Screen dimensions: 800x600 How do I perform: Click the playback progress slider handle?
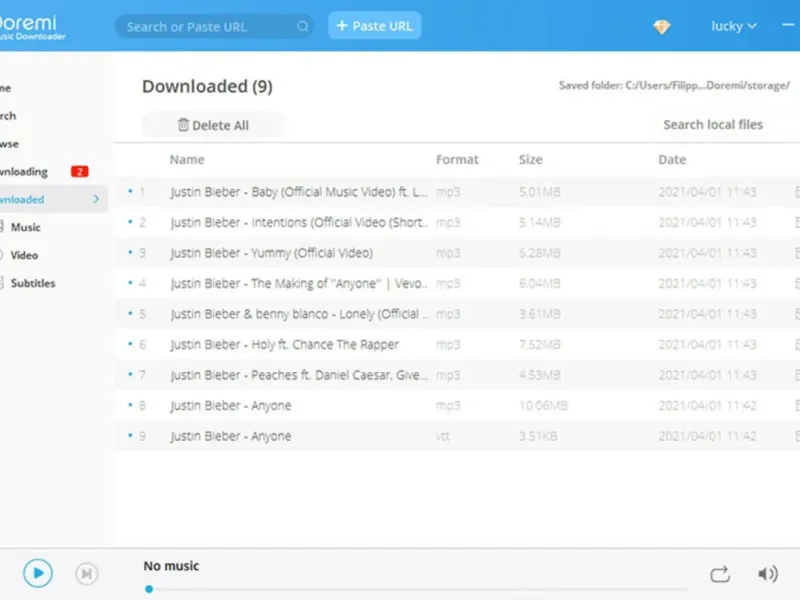point(149,589)
